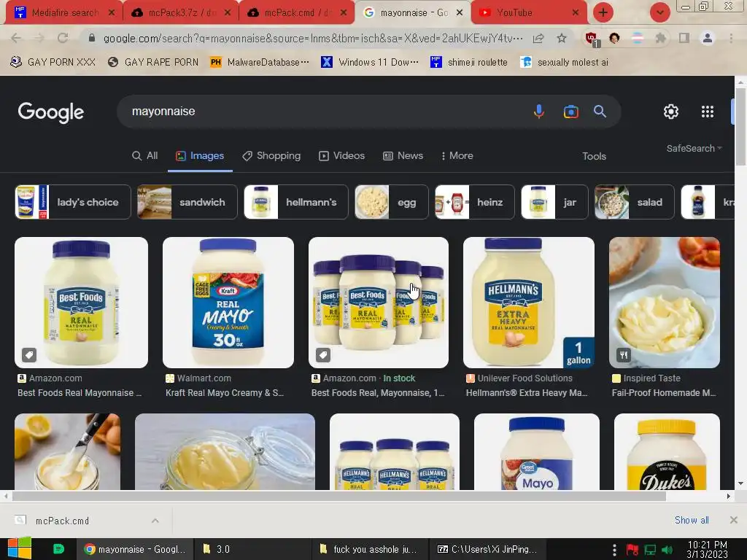Open the Tools filter button

click(594, 156)
